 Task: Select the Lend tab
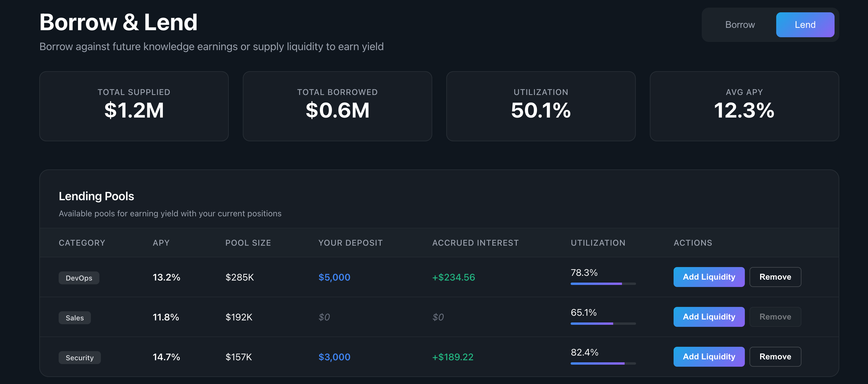pyautogui.click(x=805, y=25)
